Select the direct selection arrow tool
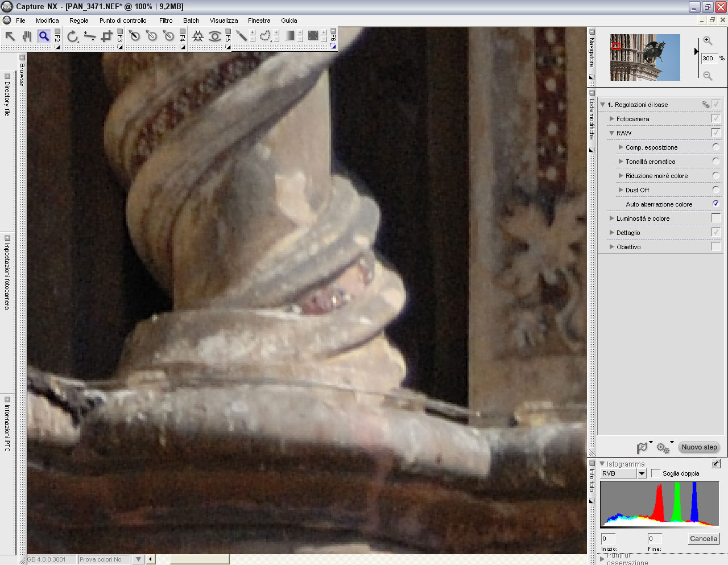The image size is (728, 565). (10, 36)
